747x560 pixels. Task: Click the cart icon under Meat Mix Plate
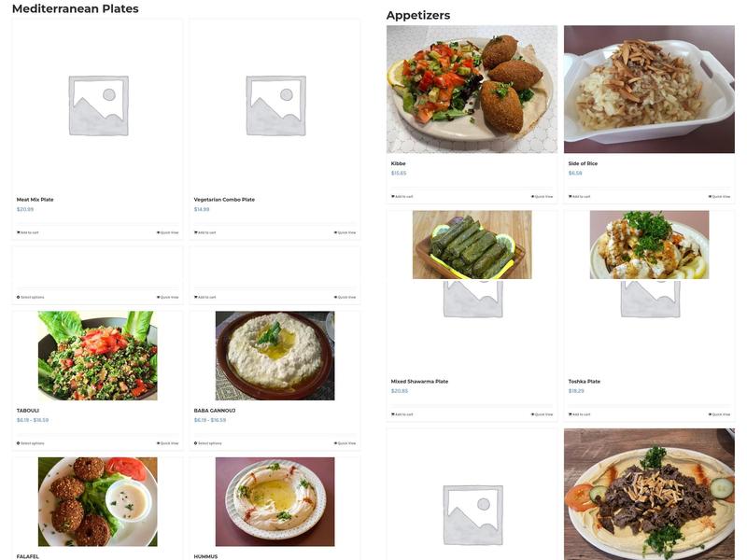coord(17,231)
